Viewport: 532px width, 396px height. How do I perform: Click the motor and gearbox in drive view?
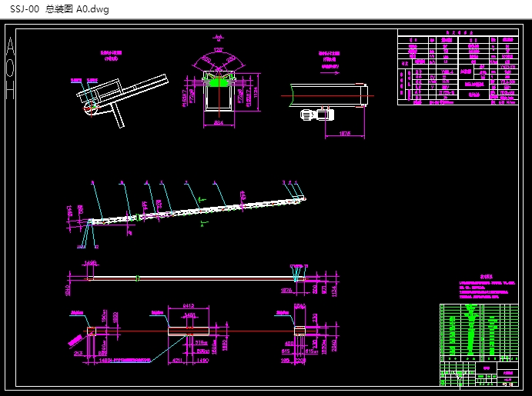click(317, 115)
